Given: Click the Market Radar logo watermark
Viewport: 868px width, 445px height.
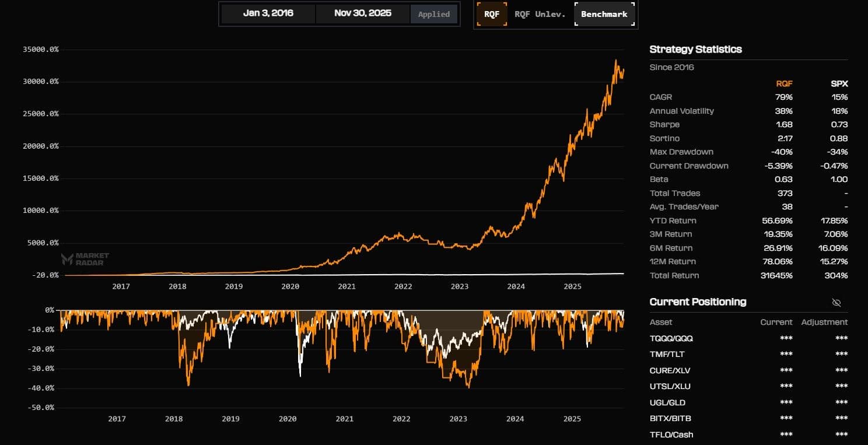Looking at the screenshot, I should (85, 259).
